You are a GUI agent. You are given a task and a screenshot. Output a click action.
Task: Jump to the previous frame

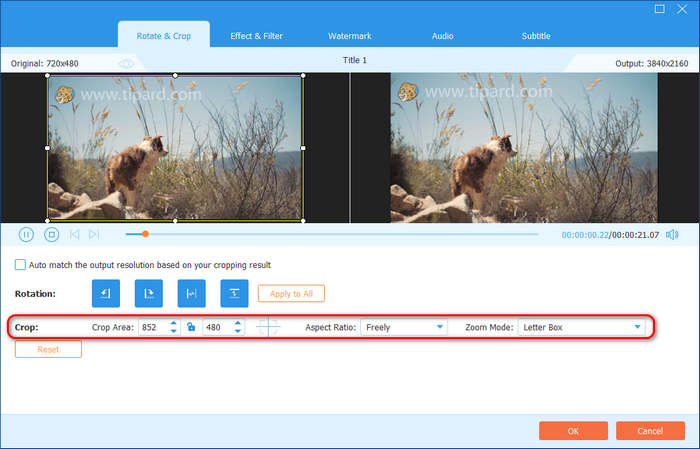[x=75, y=234]
